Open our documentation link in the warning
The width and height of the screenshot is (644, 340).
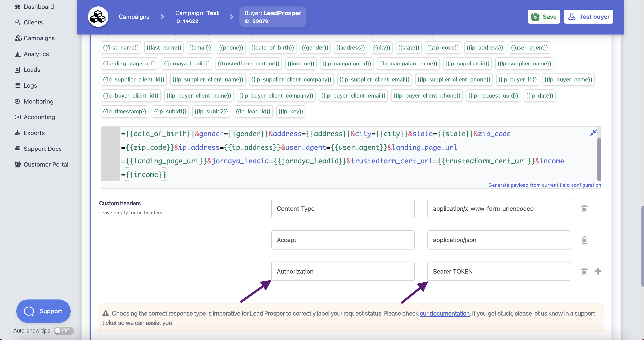click(444, 314)
